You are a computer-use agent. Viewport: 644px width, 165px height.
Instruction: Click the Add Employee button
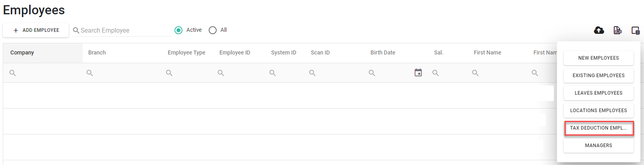pyautogui.click(x=36, y=30)
